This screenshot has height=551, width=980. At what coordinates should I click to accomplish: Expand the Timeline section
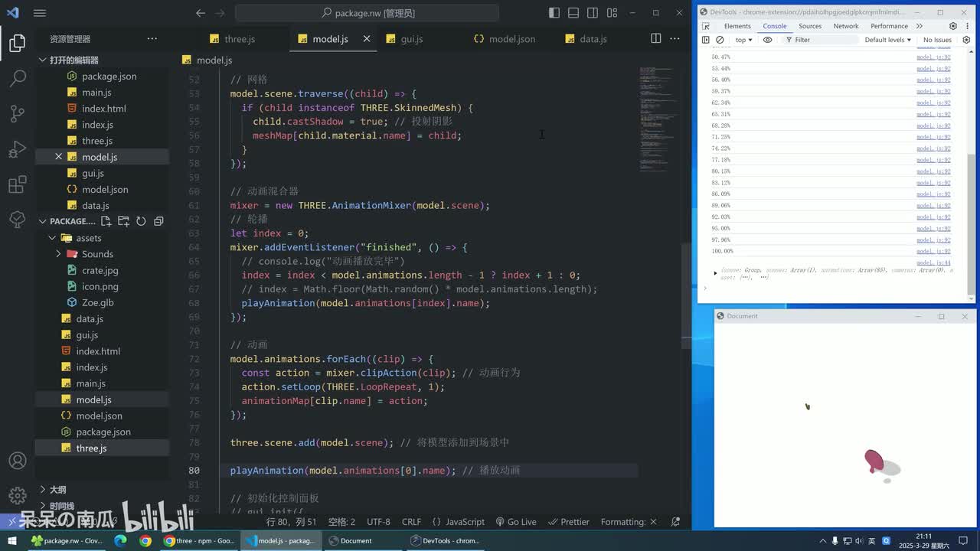43,506
